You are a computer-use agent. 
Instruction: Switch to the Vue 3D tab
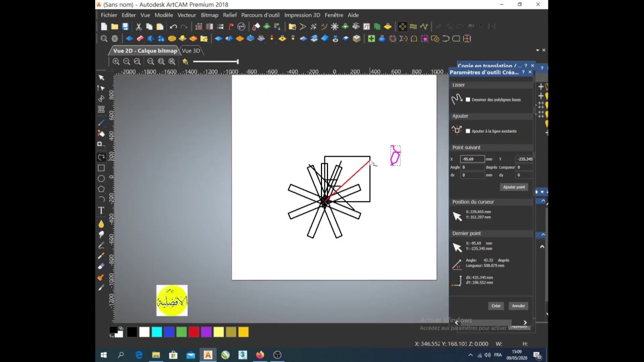(191, 51)
